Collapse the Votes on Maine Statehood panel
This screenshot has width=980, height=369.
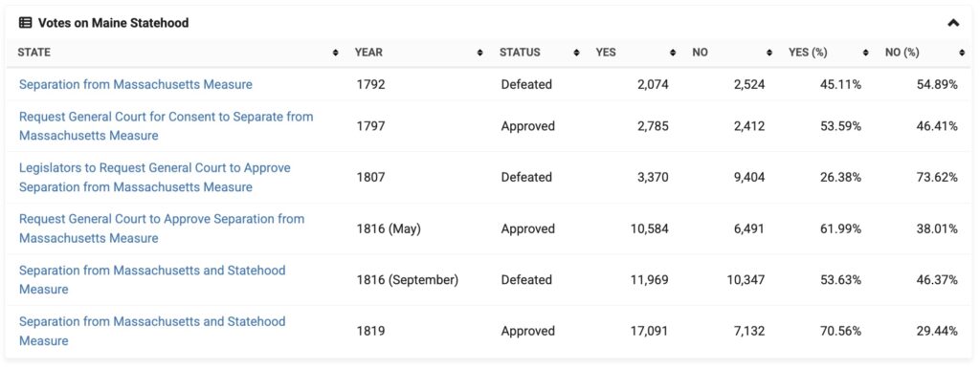953,23
